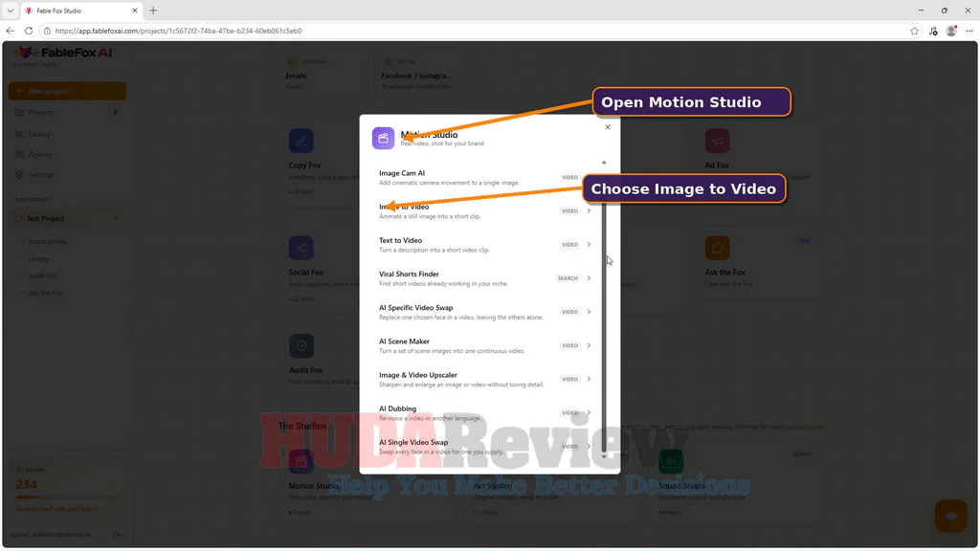This screenshot has height=551, width=980.
Task: Click the Sound Studio waveform icon
Action: coord(671,462)
